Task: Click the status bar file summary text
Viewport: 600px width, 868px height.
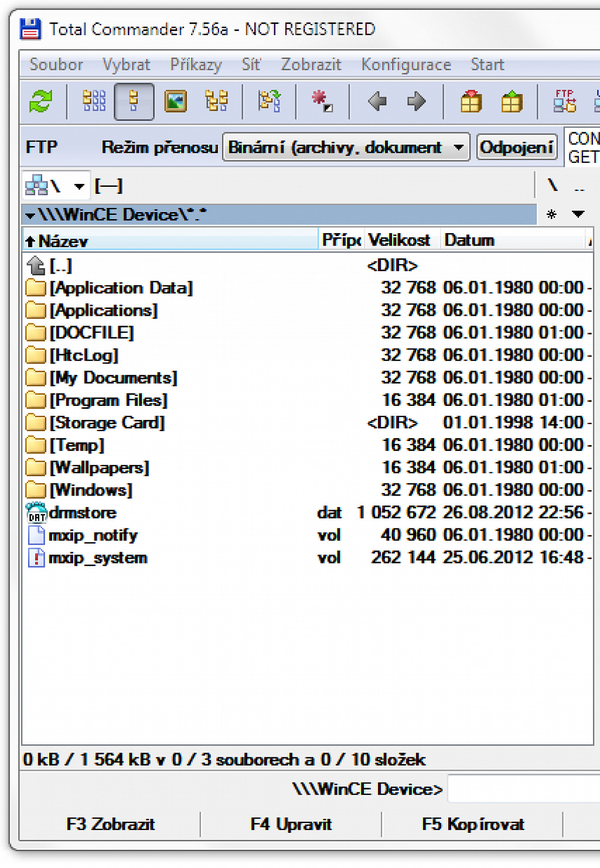Action: tap(224, 760)
